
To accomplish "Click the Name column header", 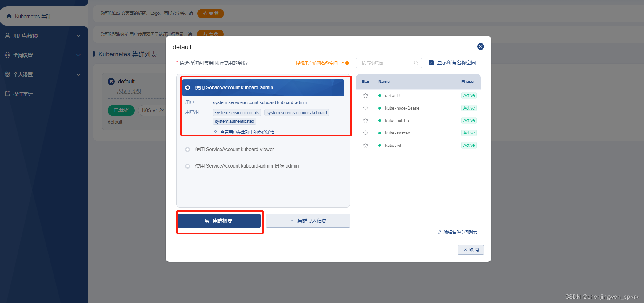I will click(x=384, y=82).
